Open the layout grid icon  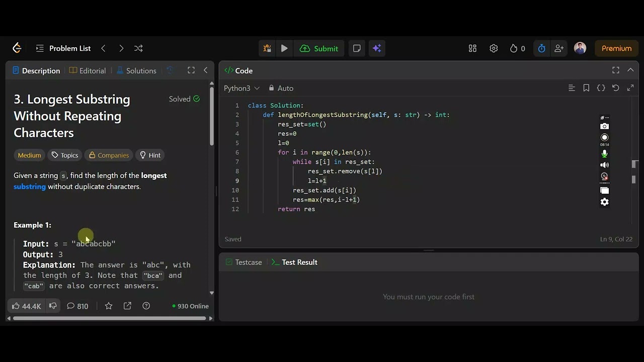472,48
